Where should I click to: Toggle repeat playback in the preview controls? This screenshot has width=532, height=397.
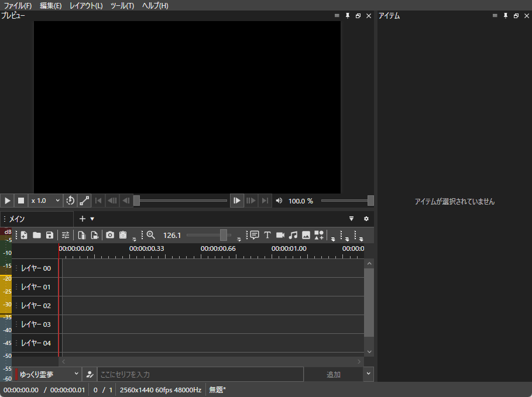point(70,201)
